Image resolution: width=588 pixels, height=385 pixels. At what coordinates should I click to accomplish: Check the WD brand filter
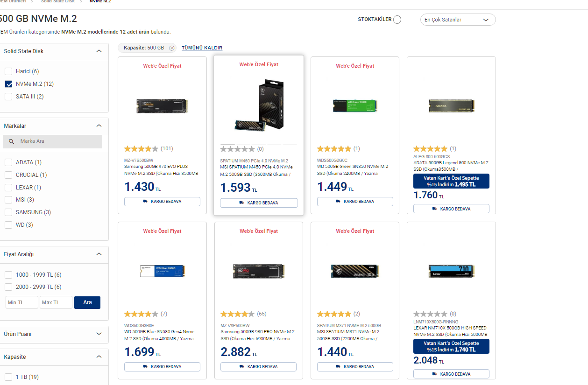pos(8,225)
